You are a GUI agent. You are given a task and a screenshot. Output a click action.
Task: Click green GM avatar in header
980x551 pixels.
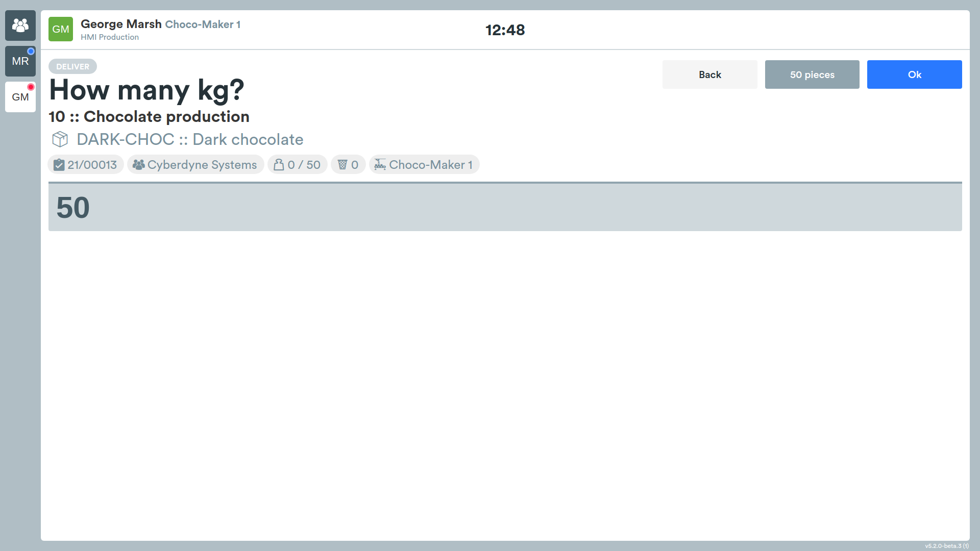pos(61,29)
